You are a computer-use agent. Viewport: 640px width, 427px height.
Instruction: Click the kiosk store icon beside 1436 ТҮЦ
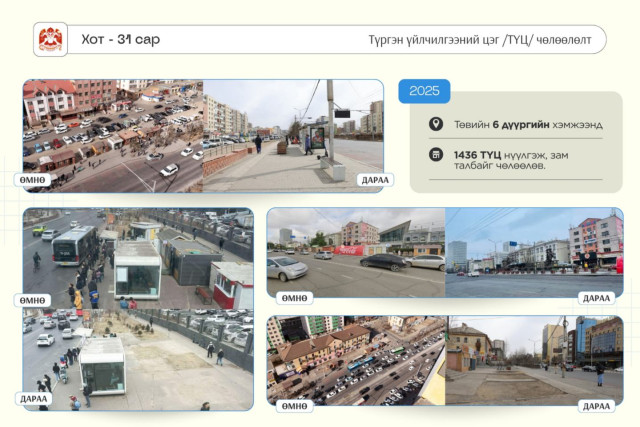click(436, 155)
